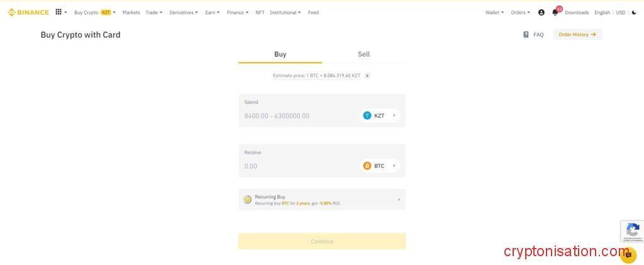Click the estimate price swap icon

pyautogui.click(x=367, y=76)
